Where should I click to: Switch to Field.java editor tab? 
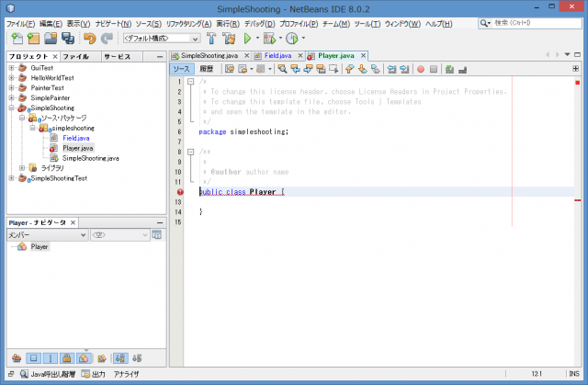[x=277, y=55]
